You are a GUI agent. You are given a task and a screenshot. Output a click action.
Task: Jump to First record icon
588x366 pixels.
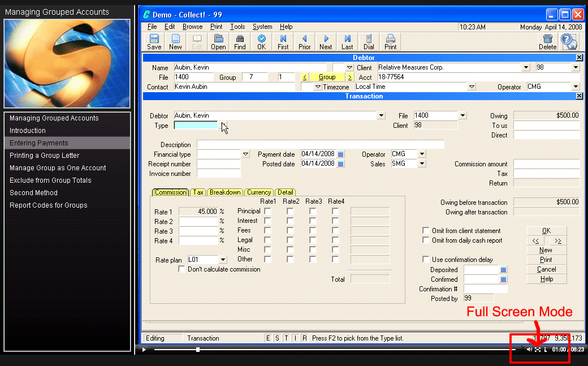click(283, 42)
